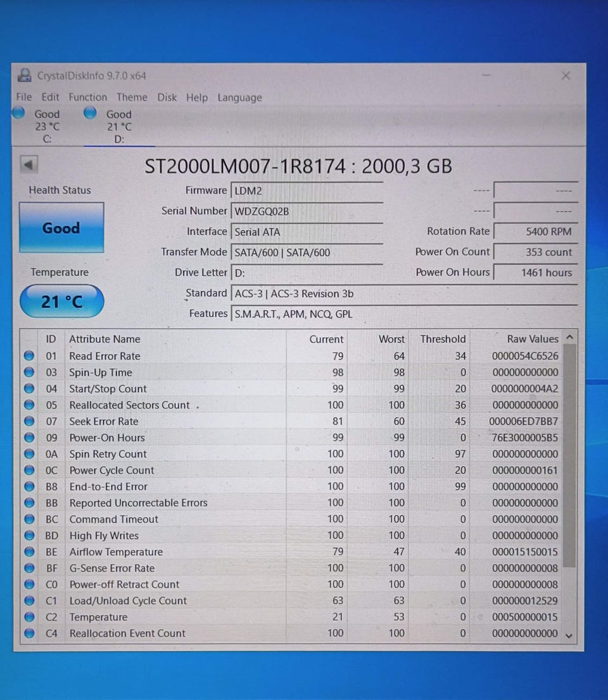Click the Power On Count value 353 count

tap(536, 251)
